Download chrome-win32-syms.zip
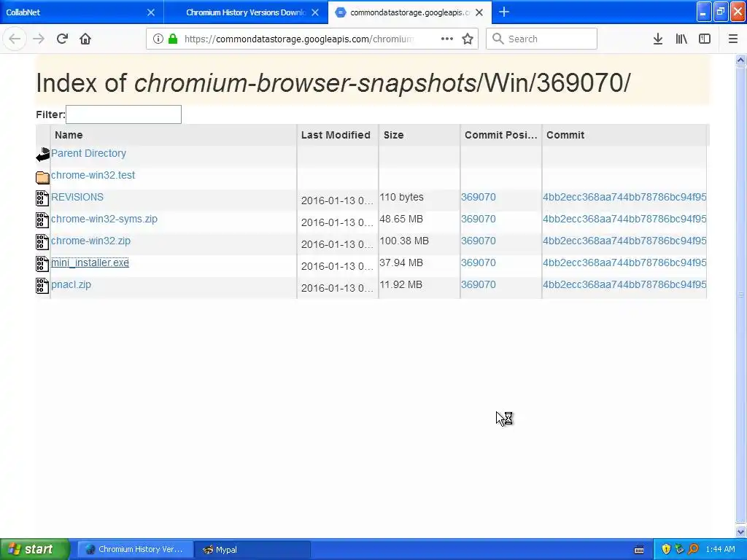This screenshot has height=560, width=747. coord(104,219)
